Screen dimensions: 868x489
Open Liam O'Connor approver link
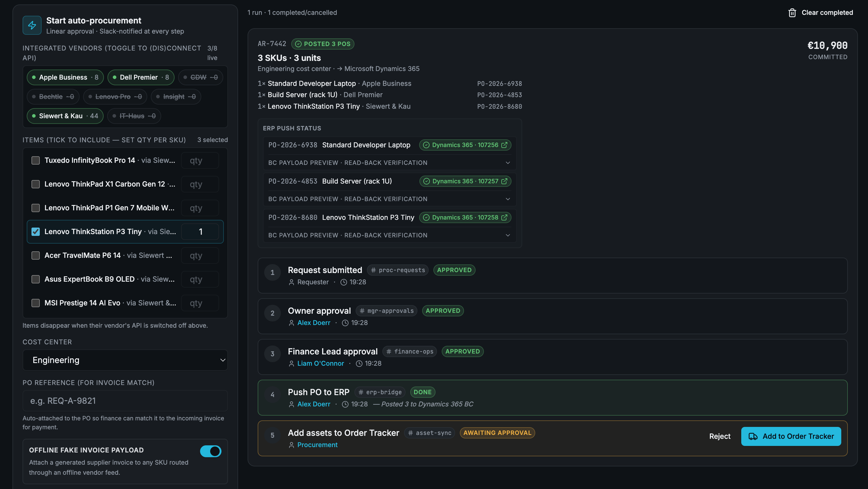(x=320, y=364)
